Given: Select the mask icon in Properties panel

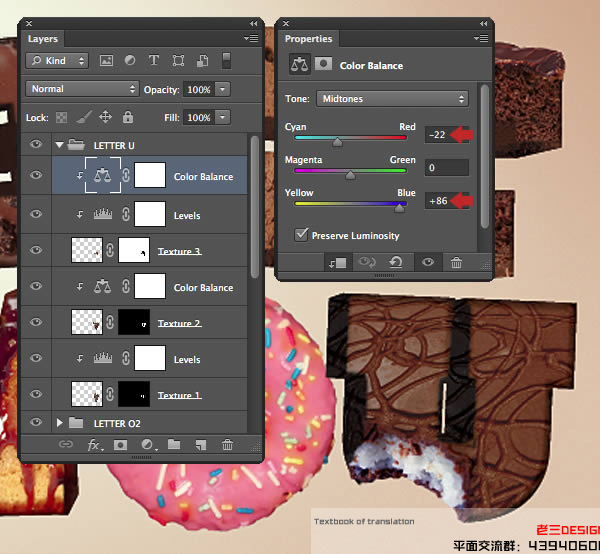Looking at the screenshot, I should [x=323, y=64].
